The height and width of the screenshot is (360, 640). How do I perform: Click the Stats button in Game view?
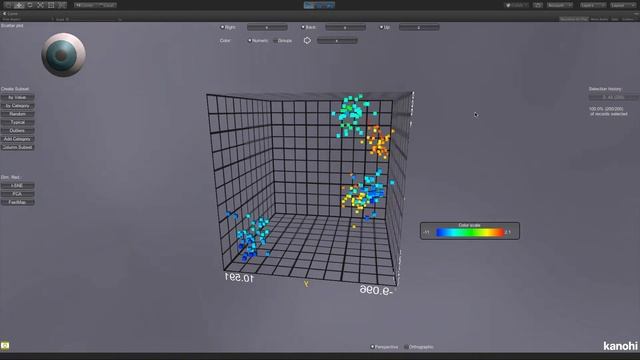click(614, 19)
